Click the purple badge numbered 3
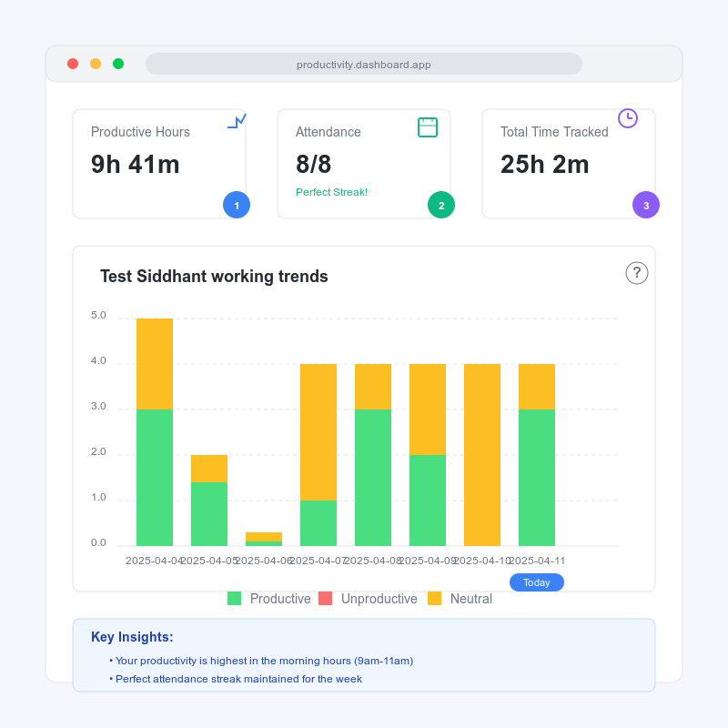 click(646, 205)
